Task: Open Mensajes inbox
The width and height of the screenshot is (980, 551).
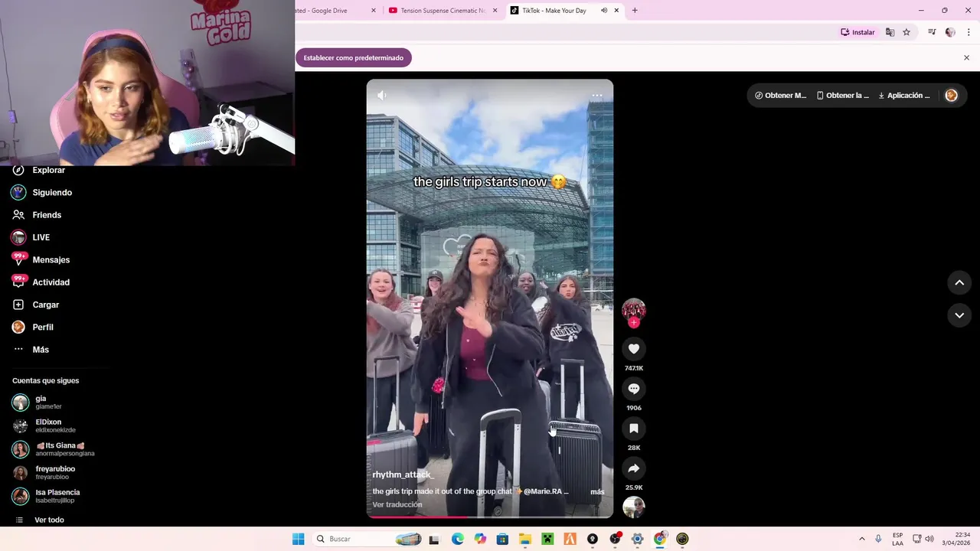Action: coord(41,259)
